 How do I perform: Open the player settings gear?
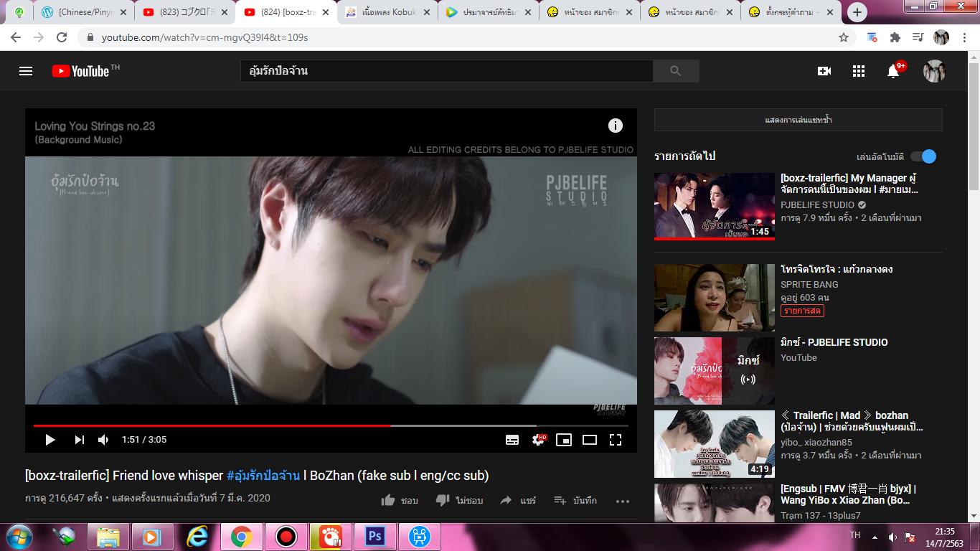(538, 440)
